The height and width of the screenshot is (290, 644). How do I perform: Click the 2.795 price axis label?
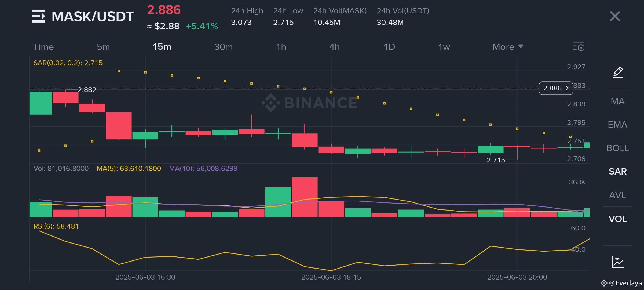click(x=576, y=122)
